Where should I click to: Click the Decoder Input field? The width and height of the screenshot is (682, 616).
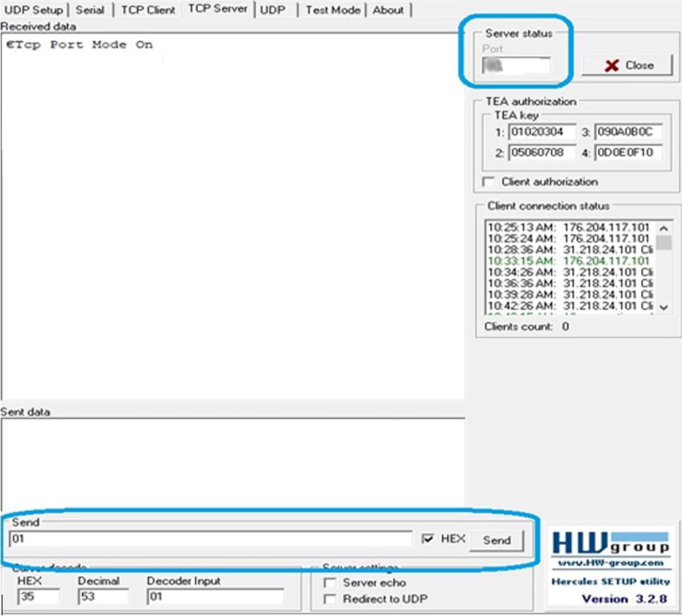click(214, 597)
